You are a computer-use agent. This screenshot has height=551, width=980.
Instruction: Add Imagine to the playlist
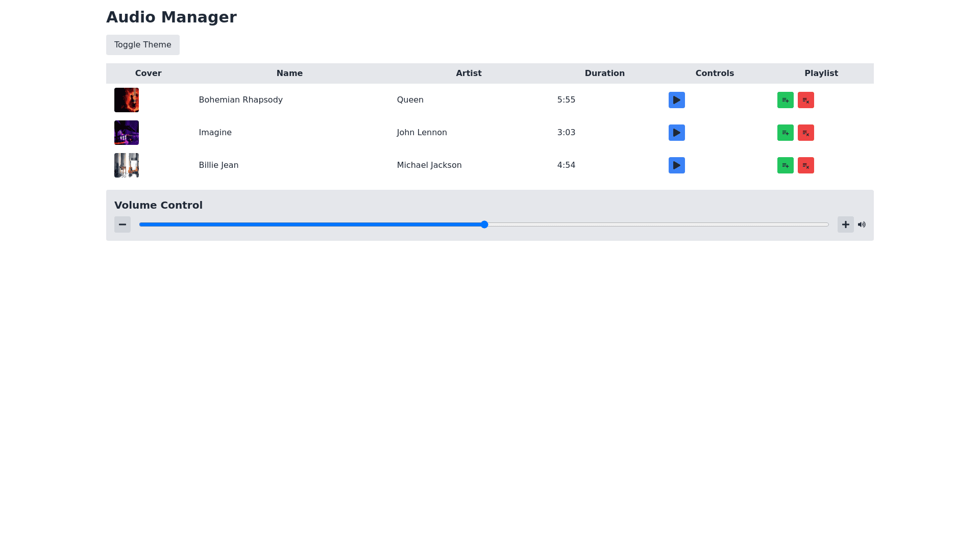tap(785, 133)
